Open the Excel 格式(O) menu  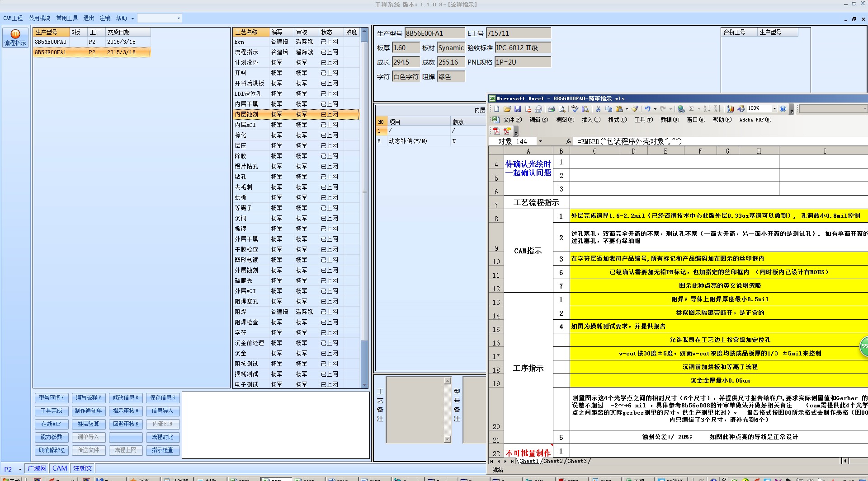click(617, 120)
